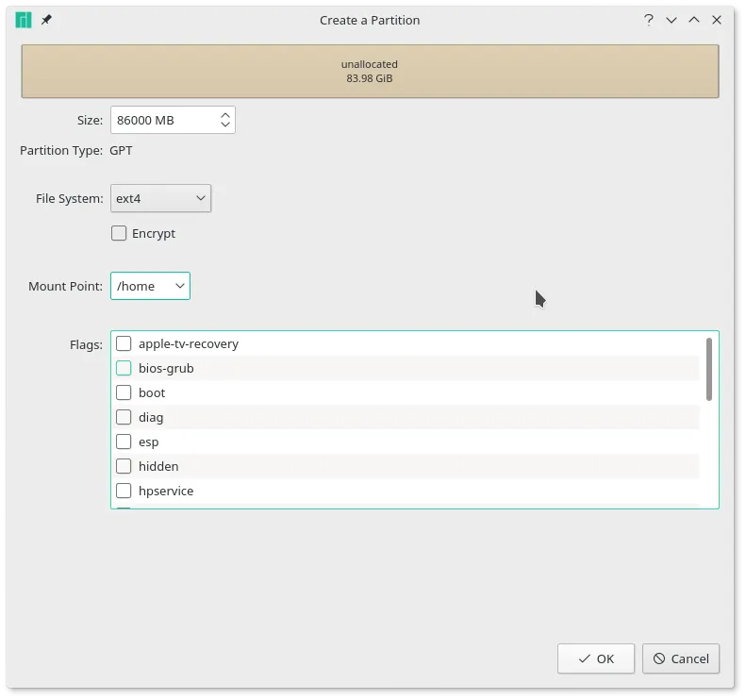Increase size with the spinner up arrow
This screenshot has height=700, width=746.
(x=225, y=115)
